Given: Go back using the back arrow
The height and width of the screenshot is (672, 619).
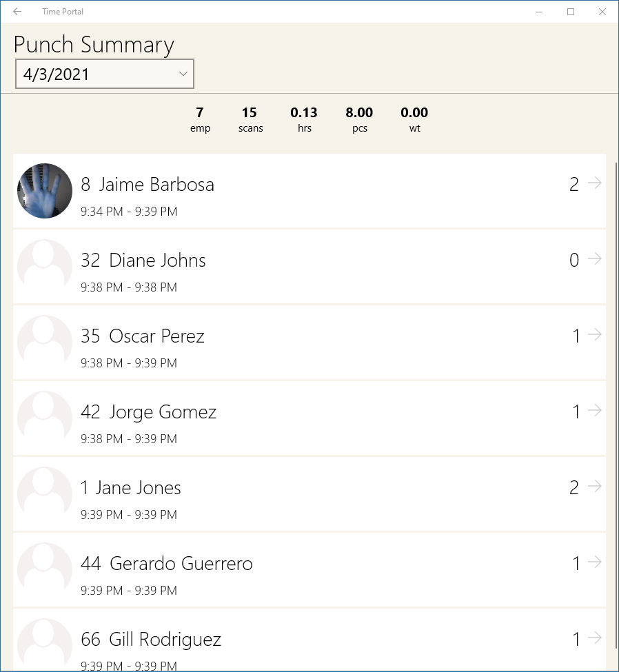Looking at the screenshot, I should click(x=17, y=12).
